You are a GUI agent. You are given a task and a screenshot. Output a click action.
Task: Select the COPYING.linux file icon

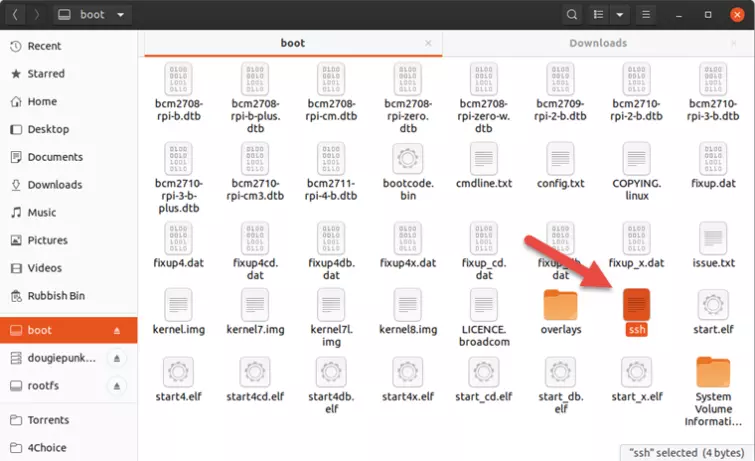pos(637,158)
